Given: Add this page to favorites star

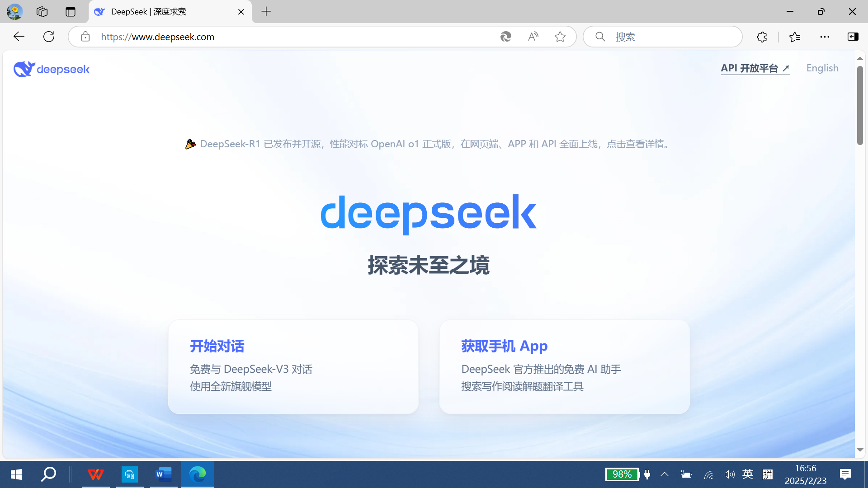Looking at the screenshot, I should point(560,37).
